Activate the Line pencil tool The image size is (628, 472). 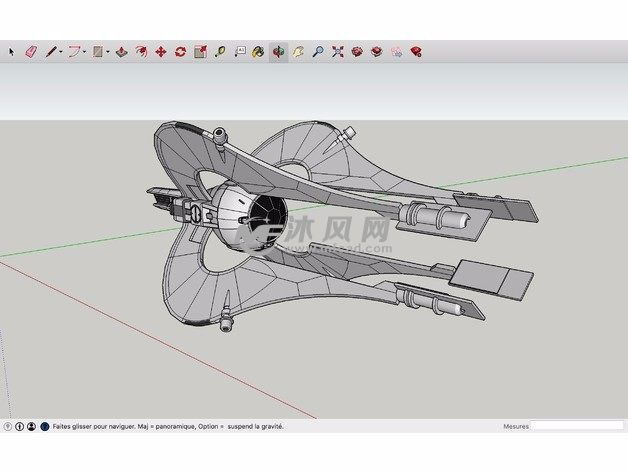50,51
